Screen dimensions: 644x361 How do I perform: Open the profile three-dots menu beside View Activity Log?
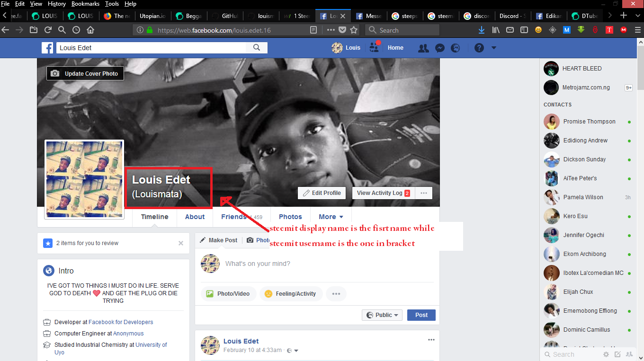(424, 193)
